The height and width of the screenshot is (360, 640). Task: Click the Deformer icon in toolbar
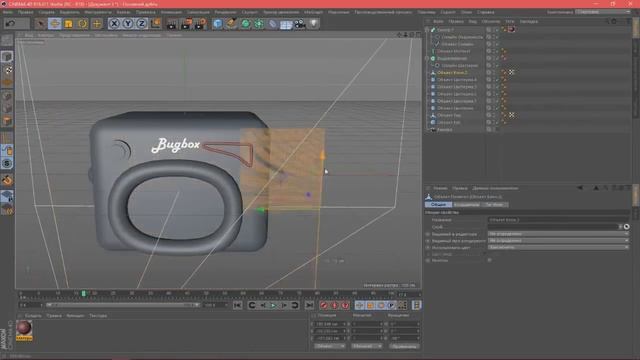click(272, 24)
